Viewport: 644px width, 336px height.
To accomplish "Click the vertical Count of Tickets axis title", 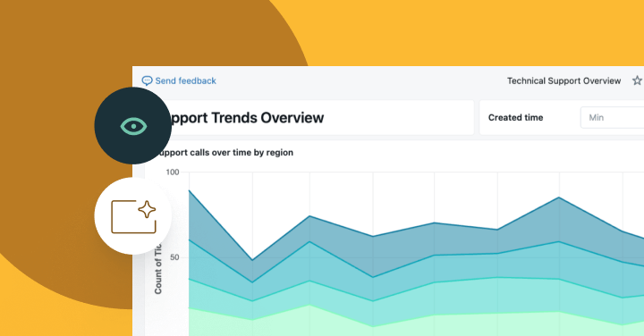I will coord(158,269).
